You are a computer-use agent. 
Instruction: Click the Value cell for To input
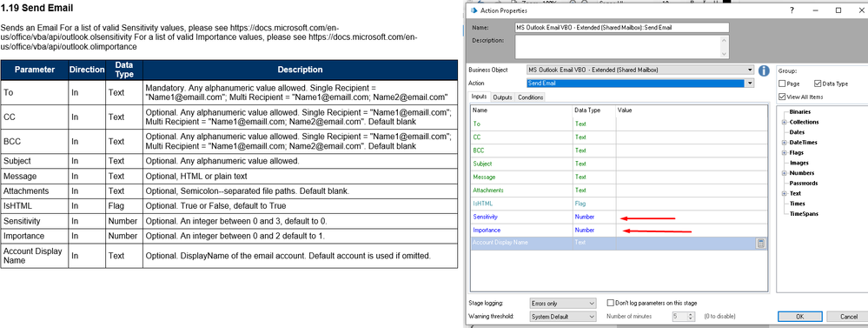(x=691, y=124)
